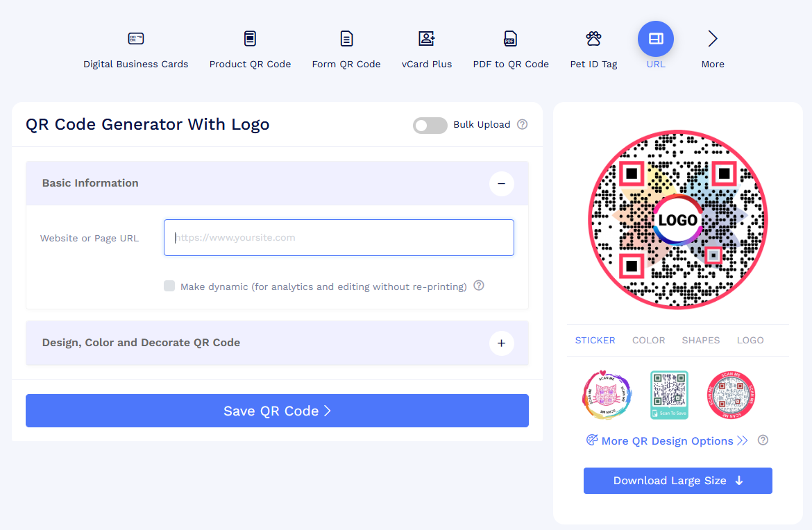Screen dimensions: 812x530
Task: Show more QR code types with arrow
Action: [x=713, y=38]
